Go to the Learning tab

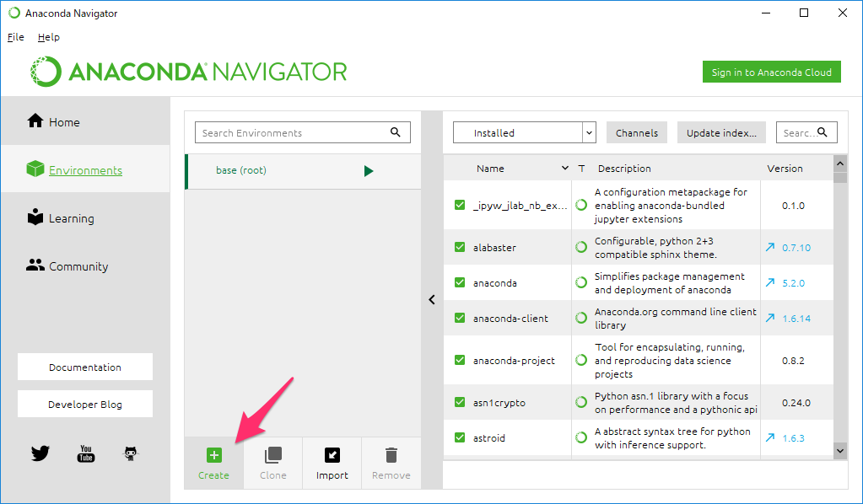pyautogui.click(x=71, y=218)
